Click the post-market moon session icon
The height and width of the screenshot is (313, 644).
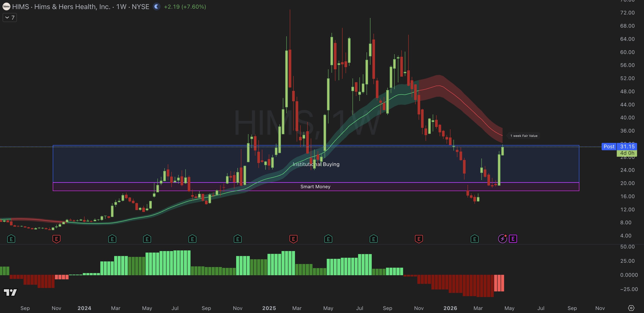click(x=157, y=6)
